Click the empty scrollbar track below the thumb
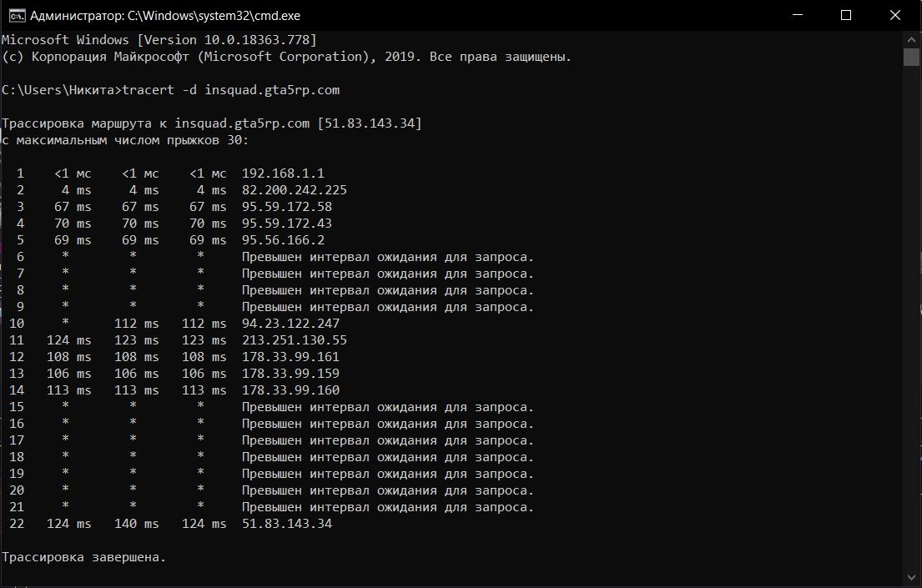 (x=911, y=318)
